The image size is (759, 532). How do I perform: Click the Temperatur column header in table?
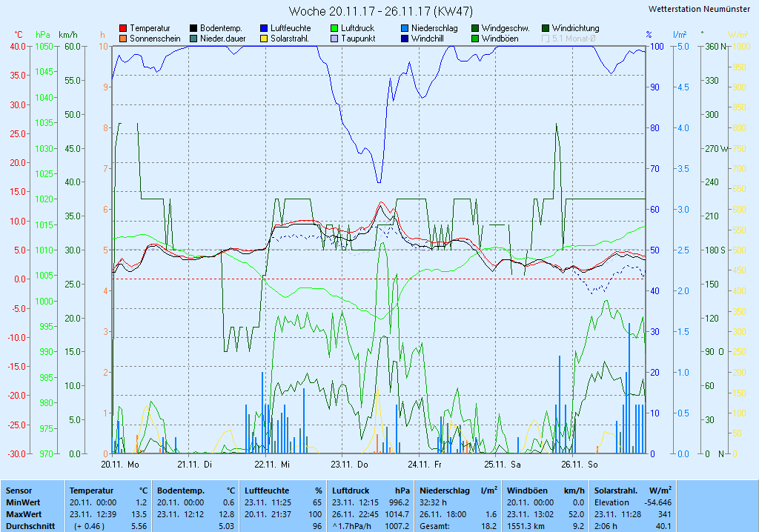tap(91, 491)
